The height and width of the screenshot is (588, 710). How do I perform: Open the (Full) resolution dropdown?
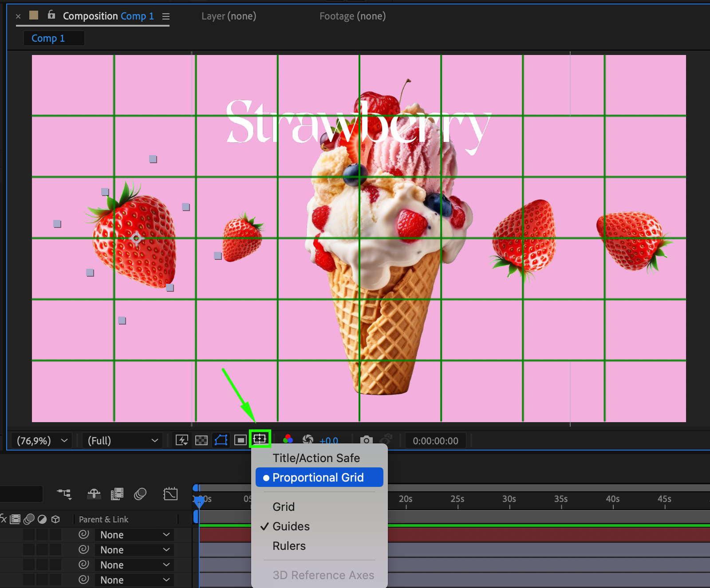tap(122, 441)
